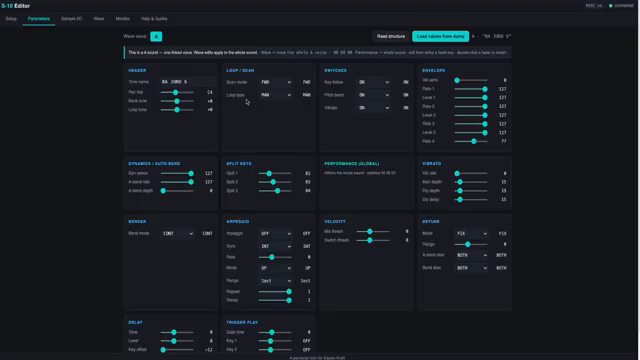This screenshot has height=360, width=640.
Task: Click the Envelope Rate 1 slider
Action: click(x=471, y=89)
